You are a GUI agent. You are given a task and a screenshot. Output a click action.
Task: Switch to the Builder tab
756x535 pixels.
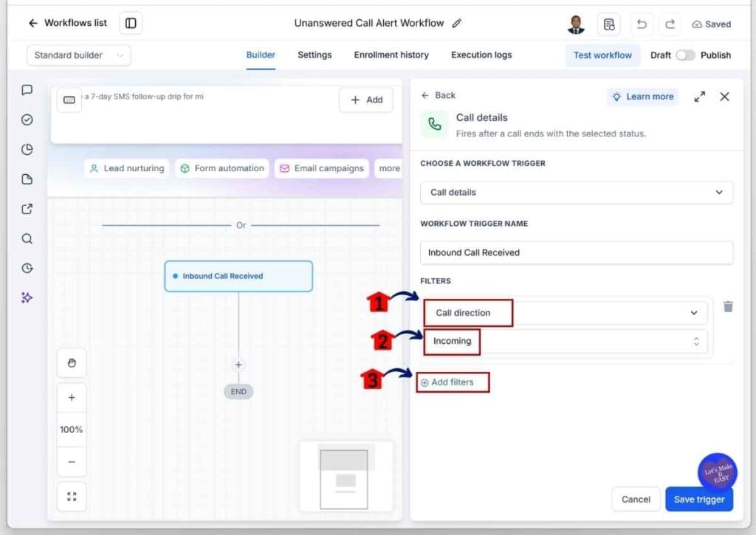pyautogui.click(x=261, y=55)
